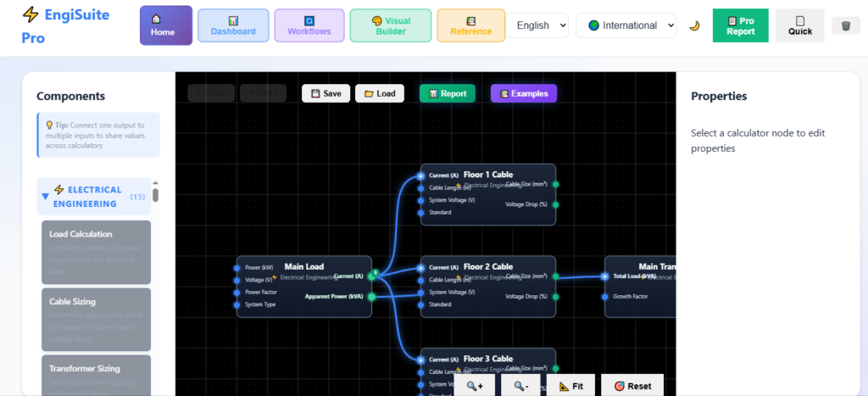Click the zoom out magnifier button
The image size is (868, 396).
pyautogui.click(x=521, y=386)
